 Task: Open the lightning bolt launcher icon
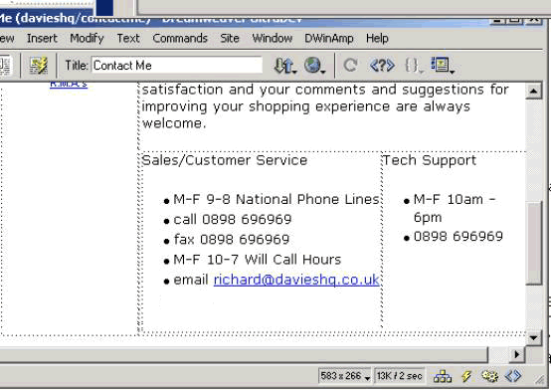coord(466,376)
